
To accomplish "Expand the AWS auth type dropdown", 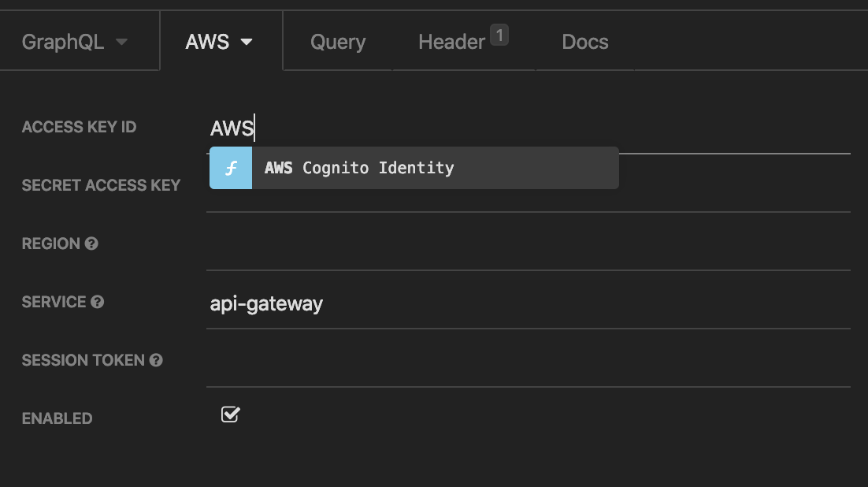I will [x=219, y=42].
